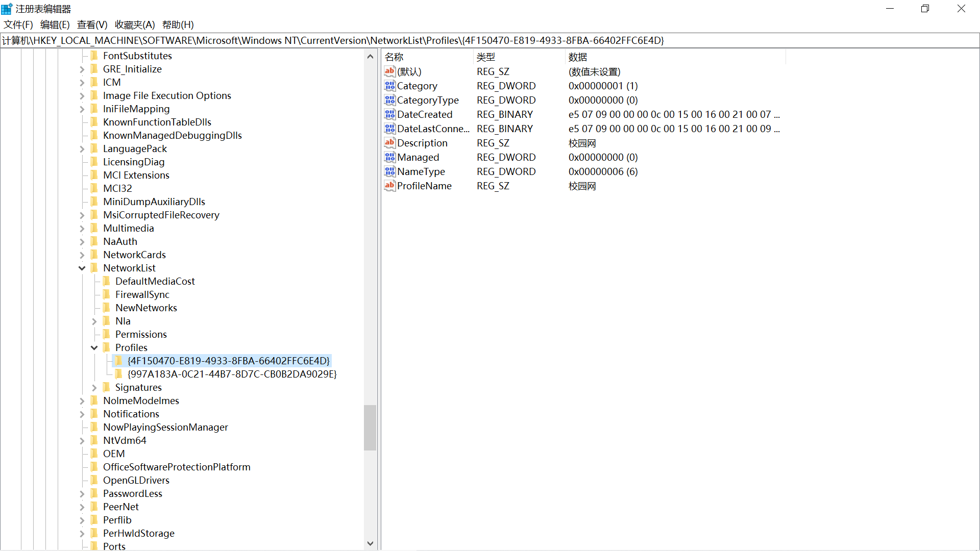Click the Registry Editor app icon in title bar

(x=7, y=9)
